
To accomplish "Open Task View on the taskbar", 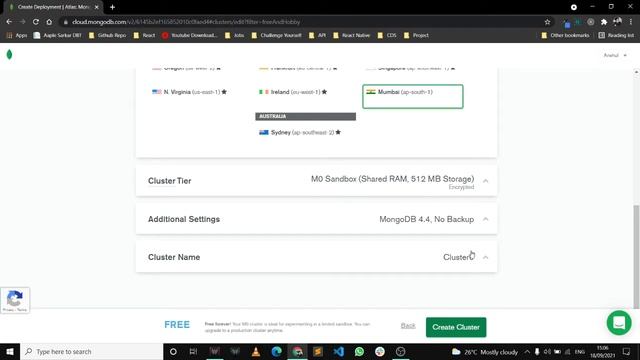I will (193, 351).
